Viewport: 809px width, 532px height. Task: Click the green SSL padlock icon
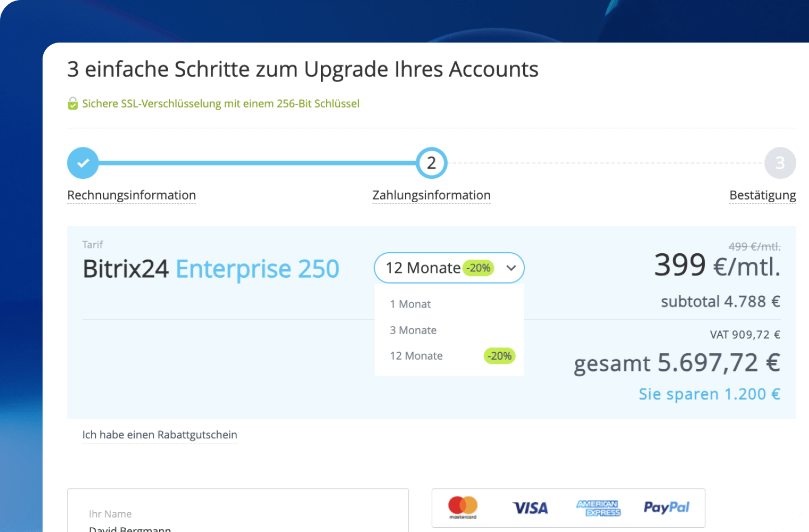(73, 103)
